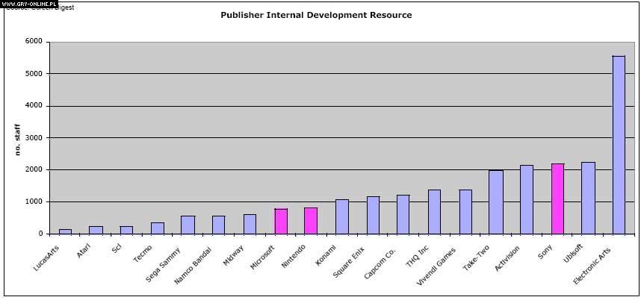Click the Square Enix bar
The height and width of the screenshot is (300, 644).
coord(373,215)
